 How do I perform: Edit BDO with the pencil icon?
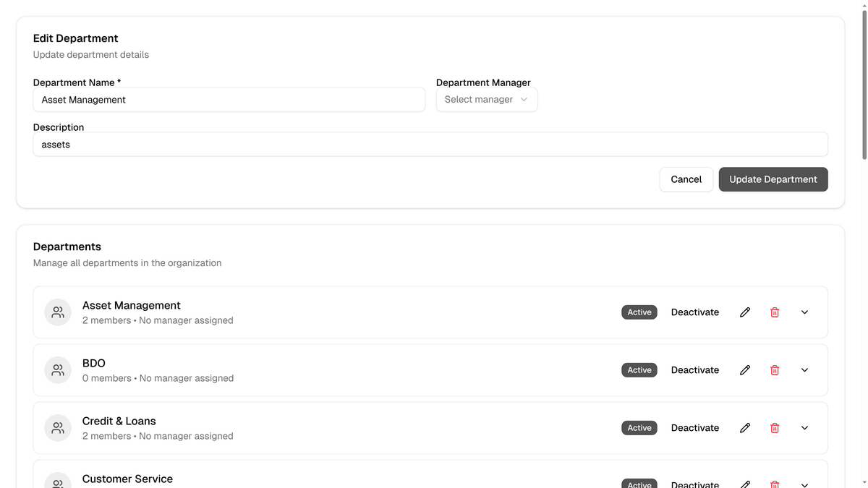pos(745,370)
